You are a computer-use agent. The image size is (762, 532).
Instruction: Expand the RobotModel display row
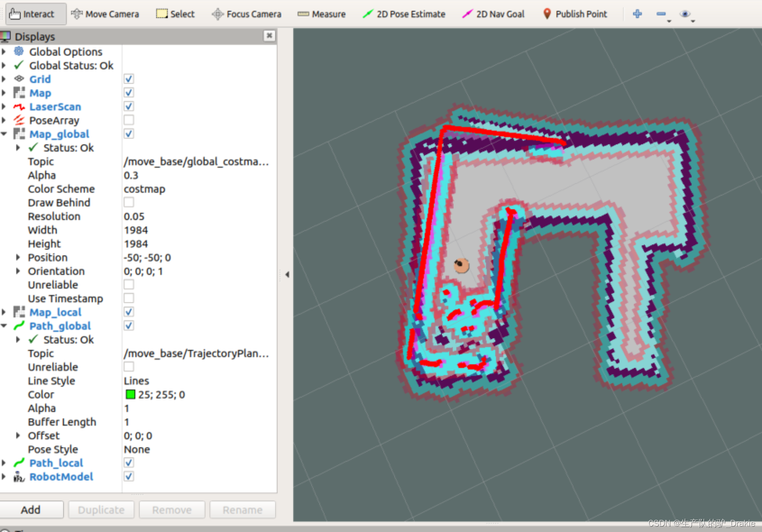tap(4, 477)
